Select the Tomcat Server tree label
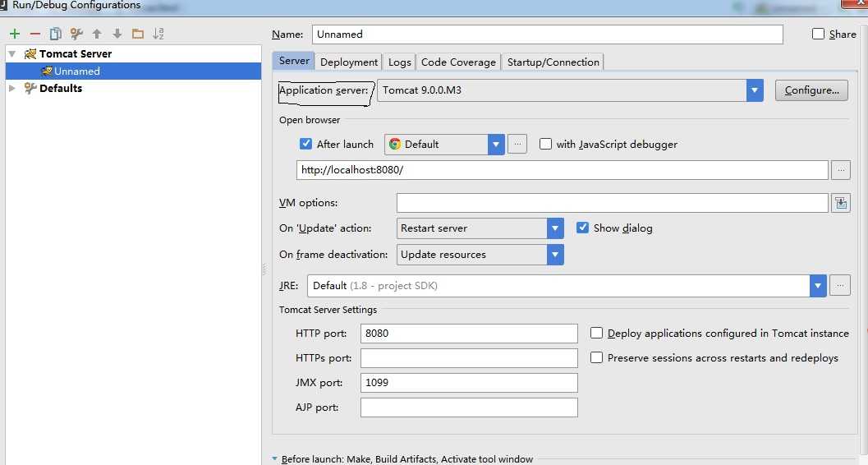Image resolution: width=868 pixels, height=465 pixels. tap(76, 53)
